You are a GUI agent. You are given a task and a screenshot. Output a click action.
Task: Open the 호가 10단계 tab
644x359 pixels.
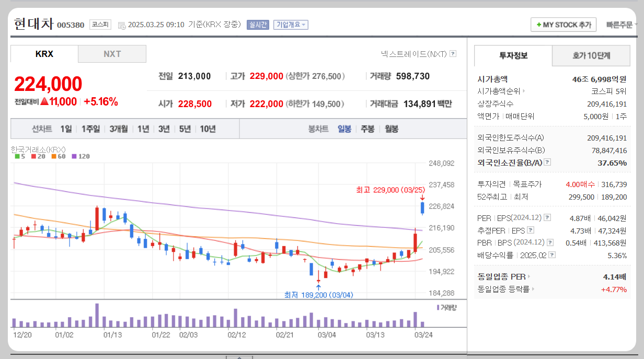click(x=591, y=55)
